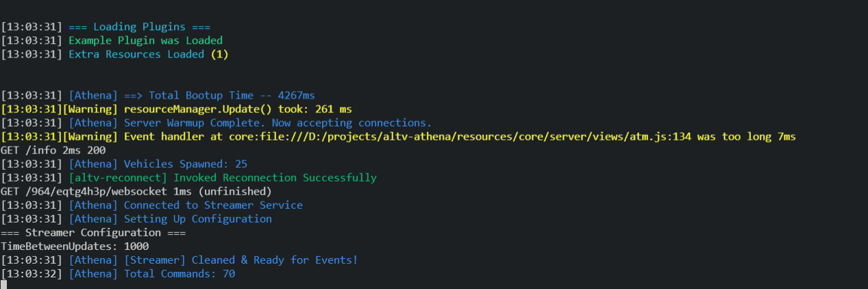Click the "Vehicles Spawned: 25" log entry
The image size is (868, 289).
point(186,164)
